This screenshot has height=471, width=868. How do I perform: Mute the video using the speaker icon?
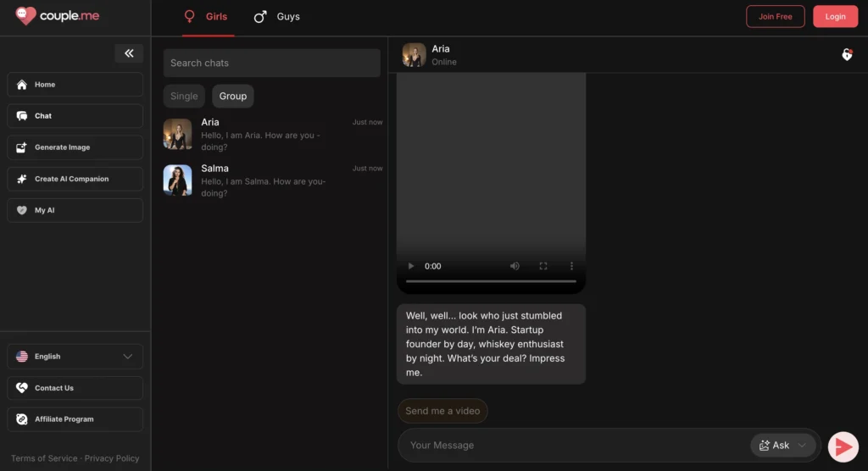[x=515, y=266]
